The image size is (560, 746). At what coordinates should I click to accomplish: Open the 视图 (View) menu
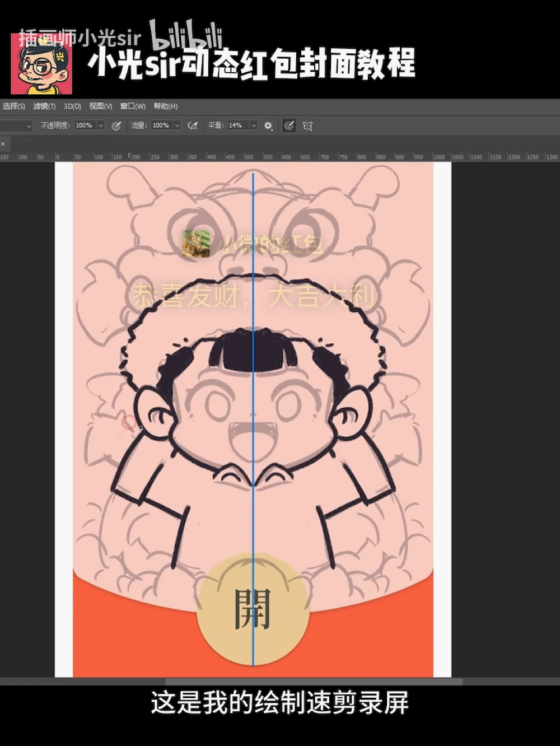tap(100, 106)
